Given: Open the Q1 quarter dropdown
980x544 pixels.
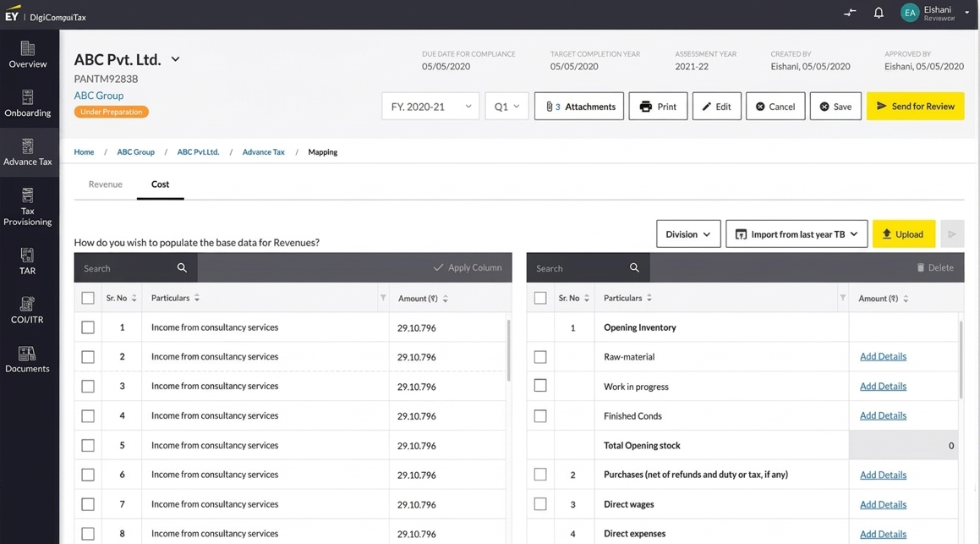Looking at the screenshot, I should click(506, 107).
